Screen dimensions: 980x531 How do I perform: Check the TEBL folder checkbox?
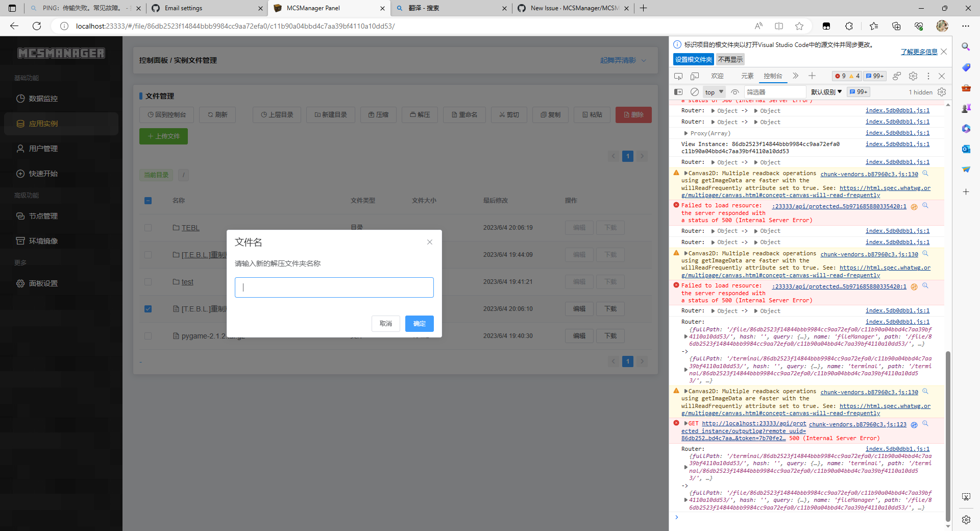pos(148,228)
